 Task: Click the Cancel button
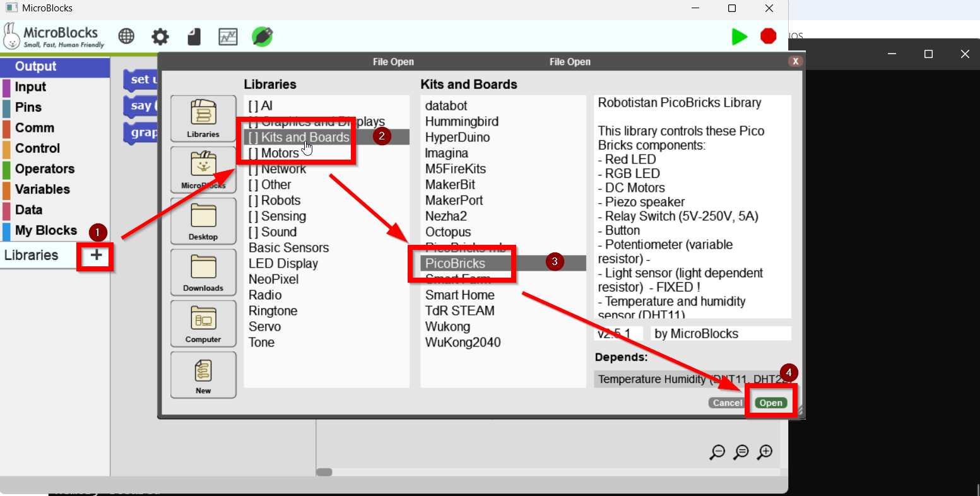click(728, 403)
